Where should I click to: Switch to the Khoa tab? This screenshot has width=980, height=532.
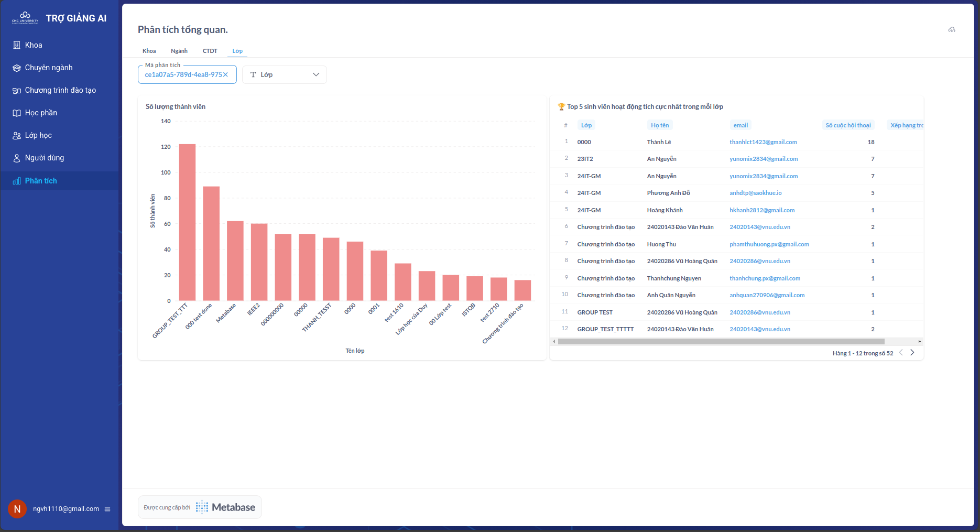point(149,51)
